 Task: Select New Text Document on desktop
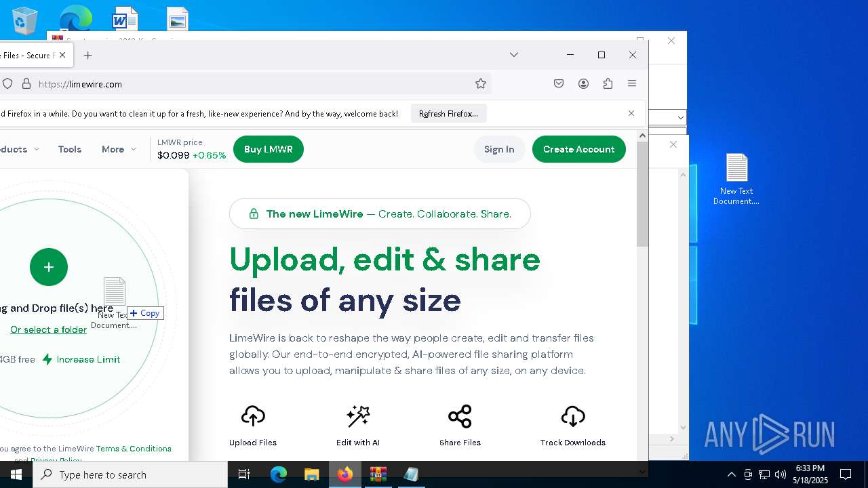736,179
